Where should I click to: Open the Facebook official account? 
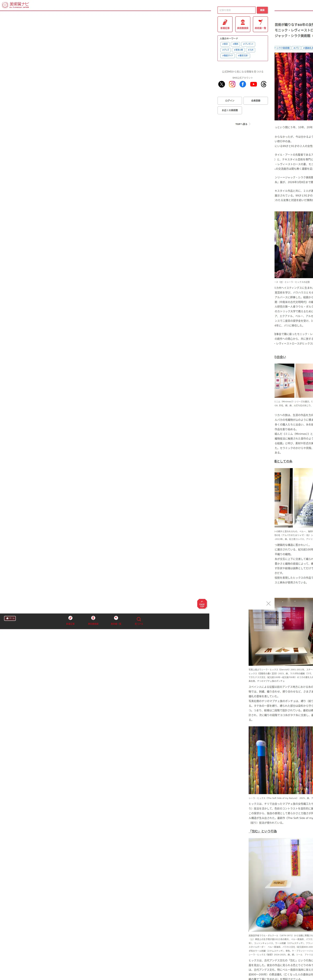[243, 84]
